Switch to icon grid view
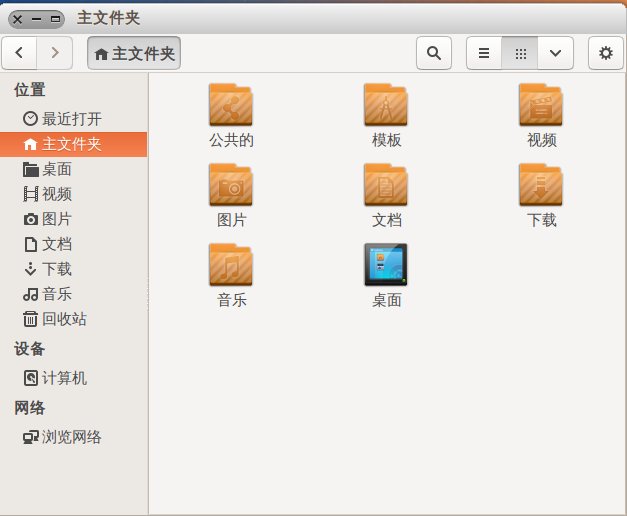This screenshot has height=516, width=627. click(x=520, y=53)
